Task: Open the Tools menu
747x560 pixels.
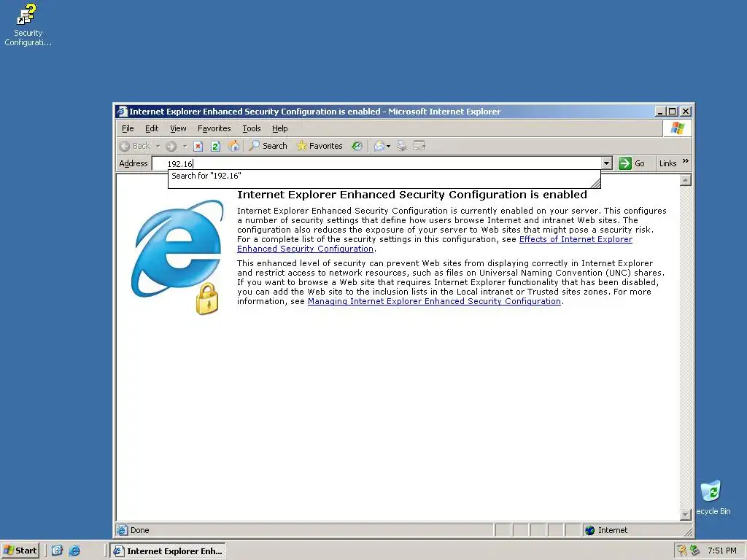Action: [252, 128]
